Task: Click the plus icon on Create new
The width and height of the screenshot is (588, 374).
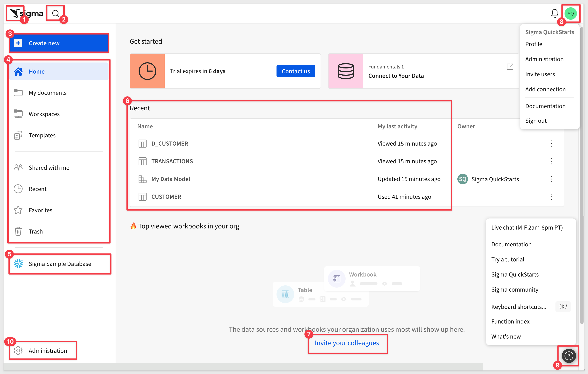Action: click(18, 43)
